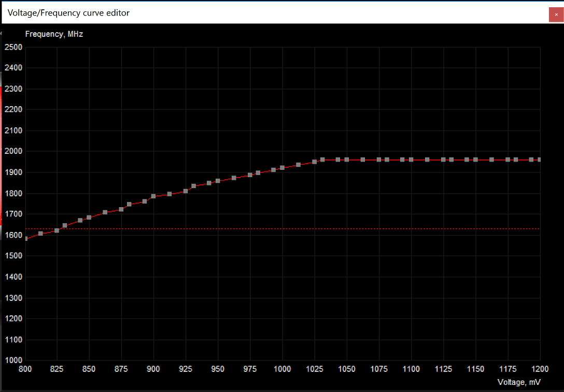Close the Voltage/Frequency curve editor window

pyautogui.click(x=556, y=15)
